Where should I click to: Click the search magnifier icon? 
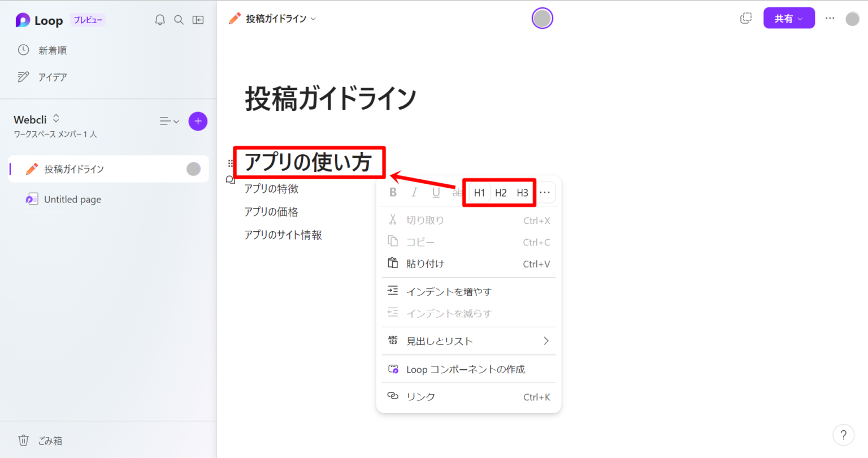[x=179, y=20]
